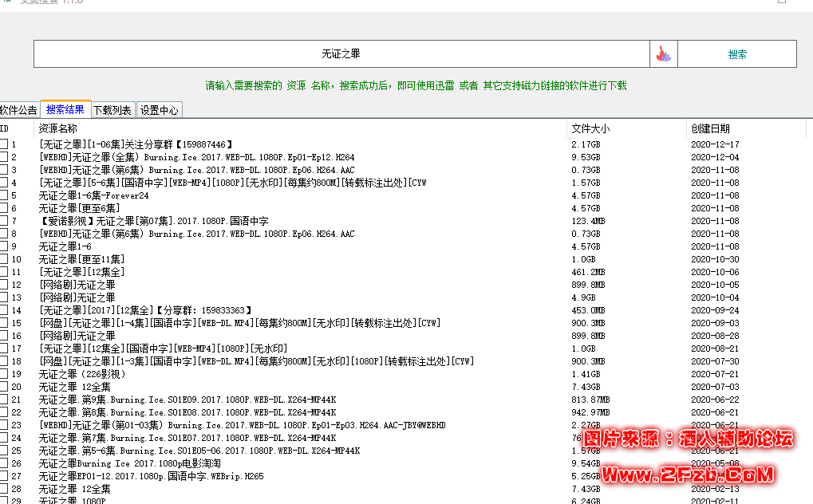
Task: Select the 无证之罪.第5-6集.Burning.Ice result
Action: 199,451
